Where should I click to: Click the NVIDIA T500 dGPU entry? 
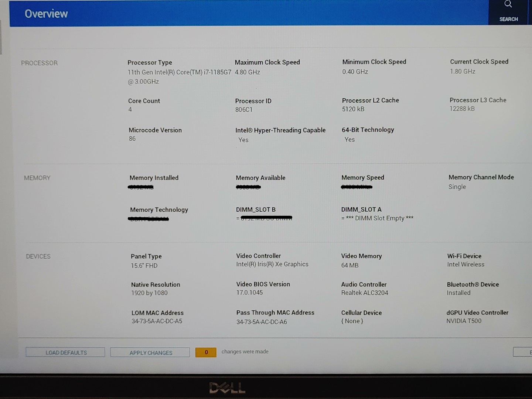pos(464,321)
